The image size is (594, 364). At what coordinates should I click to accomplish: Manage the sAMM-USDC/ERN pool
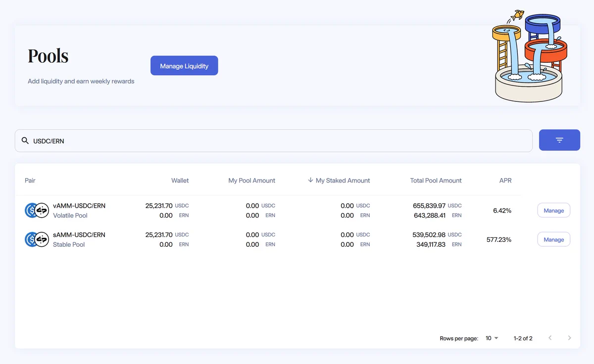(553, 239)
